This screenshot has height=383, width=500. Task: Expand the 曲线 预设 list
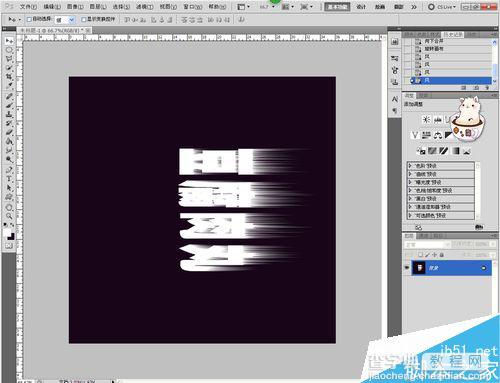(x=410, y=174)
